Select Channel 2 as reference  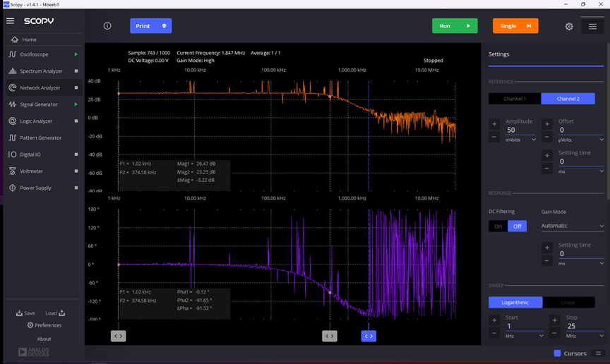(x=568, y=99)
